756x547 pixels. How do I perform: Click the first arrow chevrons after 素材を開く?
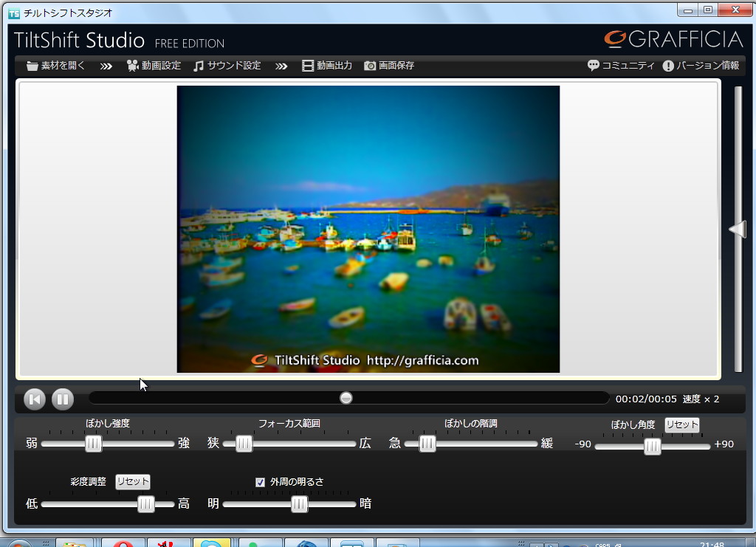[106, 66]
